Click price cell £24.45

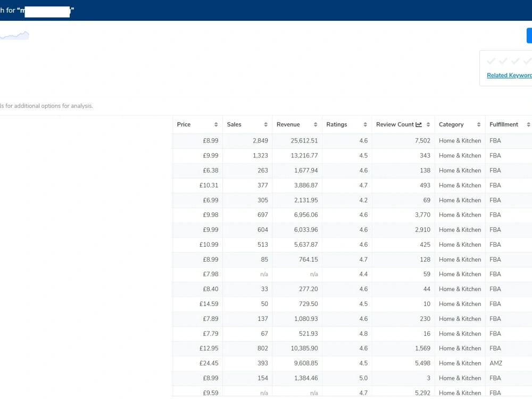[x=209, y=363]
